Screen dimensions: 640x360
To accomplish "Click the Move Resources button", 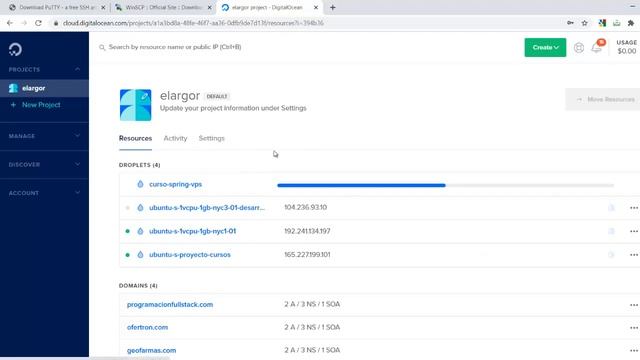I will [603, 99].
